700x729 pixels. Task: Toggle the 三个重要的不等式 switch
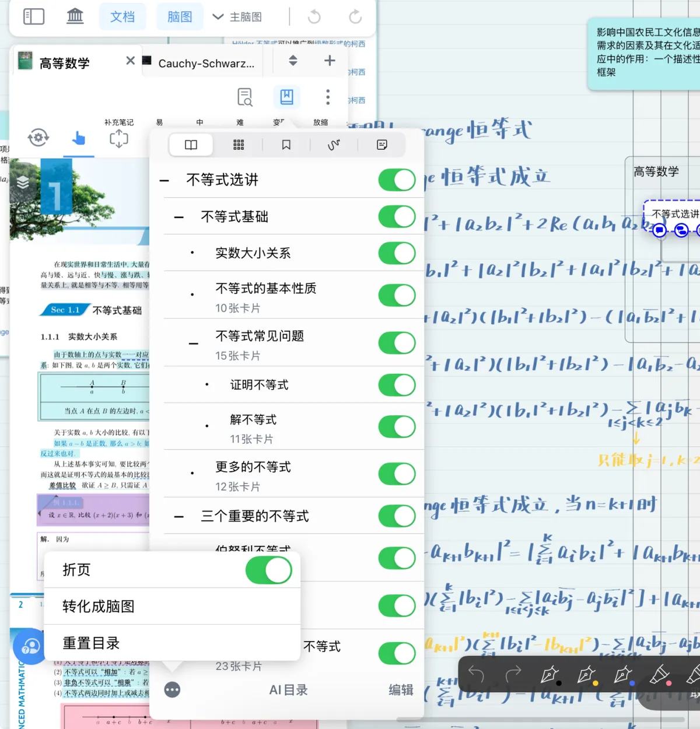tap(397, 516)
